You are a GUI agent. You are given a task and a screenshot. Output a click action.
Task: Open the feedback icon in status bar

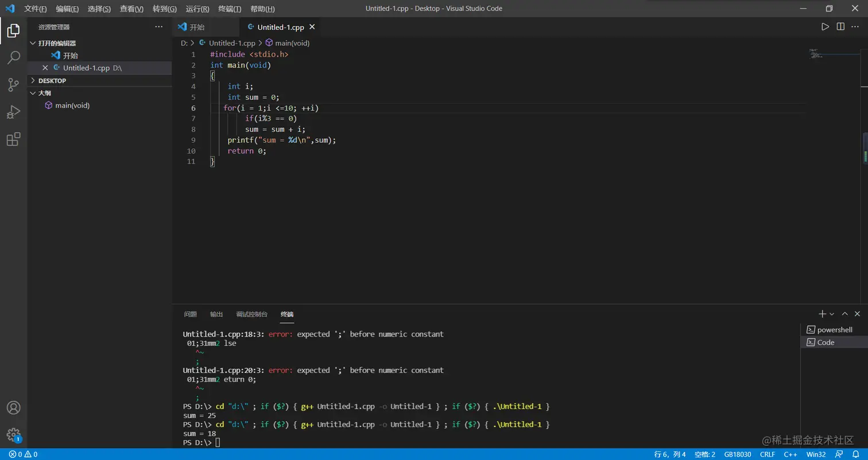839,454
